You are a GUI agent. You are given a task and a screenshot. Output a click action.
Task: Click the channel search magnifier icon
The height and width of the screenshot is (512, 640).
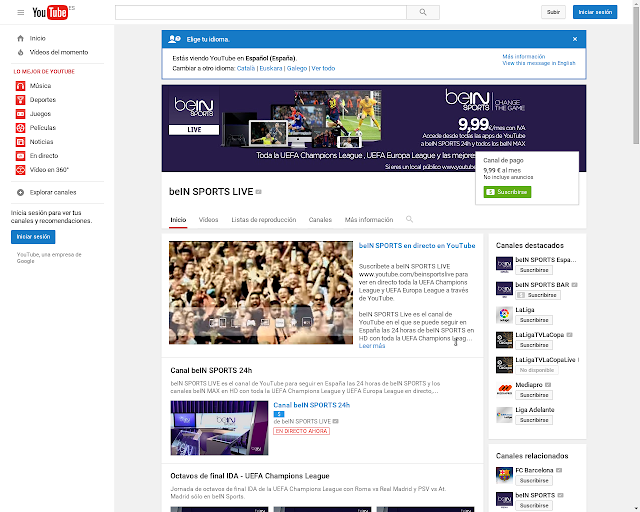(409, 219)
